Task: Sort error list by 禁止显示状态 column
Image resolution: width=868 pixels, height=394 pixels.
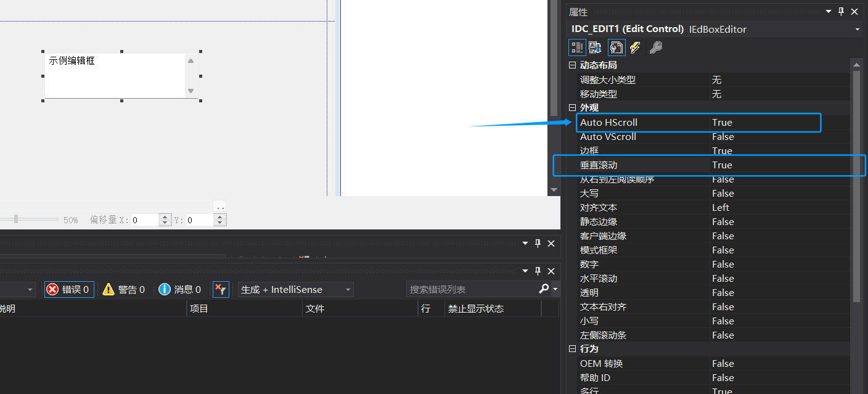Action: point(493,309)
